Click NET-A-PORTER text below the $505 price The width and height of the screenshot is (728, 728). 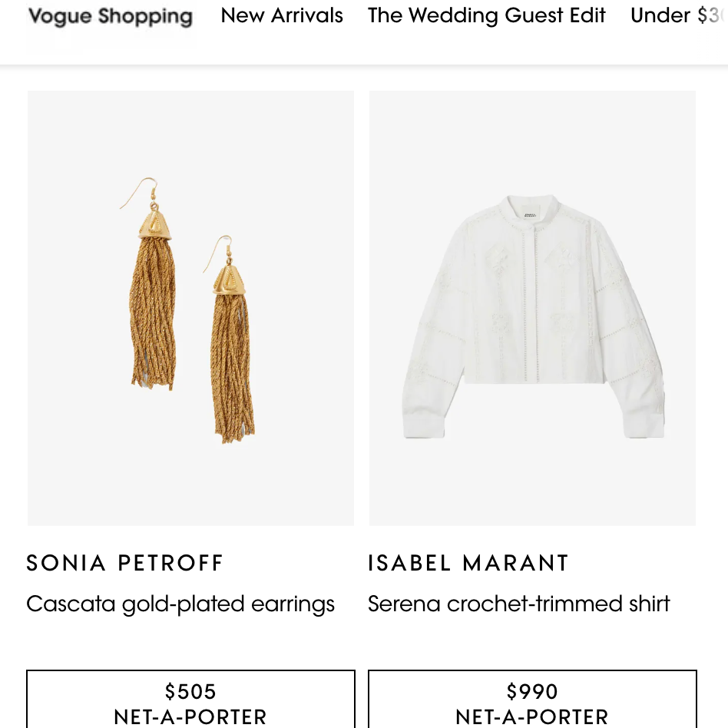pyautogui.click(x=190, y=717)
